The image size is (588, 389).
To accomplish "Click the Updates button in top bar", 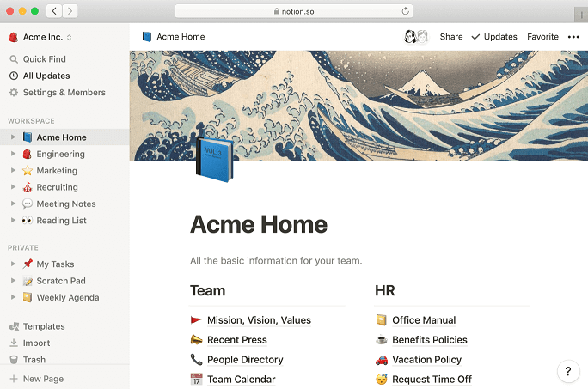I will [494, 37].
